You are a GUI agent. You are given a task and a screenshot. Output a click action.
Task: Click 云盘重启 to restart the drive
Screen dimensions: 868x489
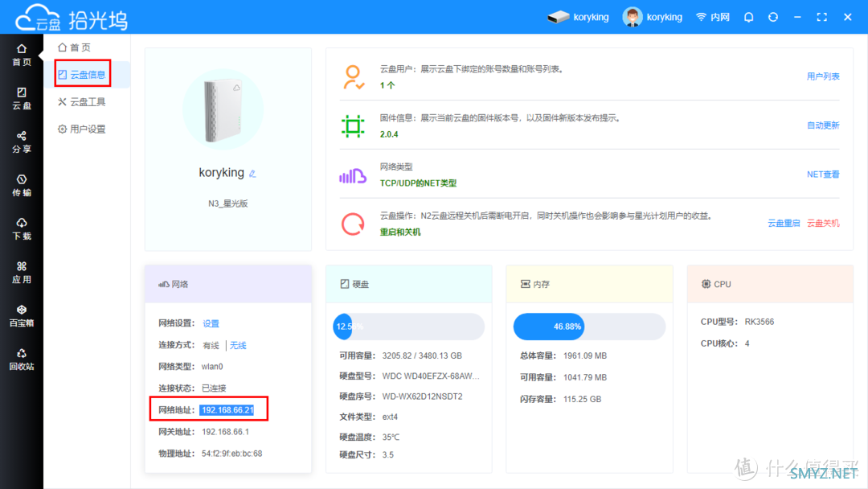pos(784,223)
